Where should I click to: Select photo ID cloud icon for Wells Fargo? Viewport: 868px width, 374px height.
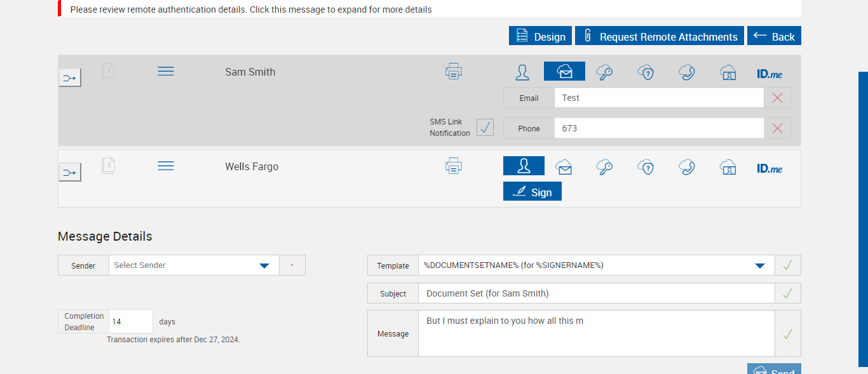pyautogui.click(x=728, y=167)
